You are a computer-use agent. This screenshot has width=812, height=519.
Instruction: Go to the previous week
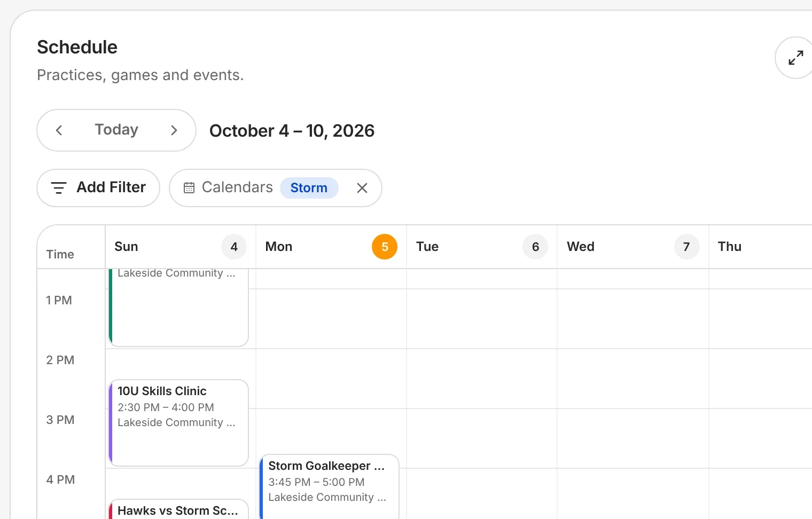[59, 130]
